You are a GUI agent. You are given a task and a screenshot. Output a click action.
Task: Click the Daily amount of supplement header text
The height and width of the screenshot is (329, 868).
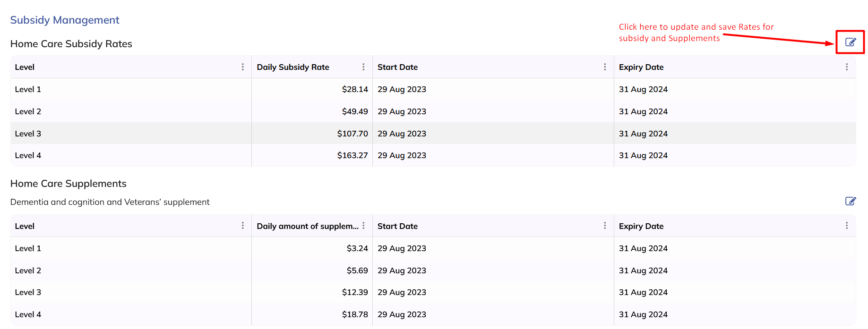point(307,226)
